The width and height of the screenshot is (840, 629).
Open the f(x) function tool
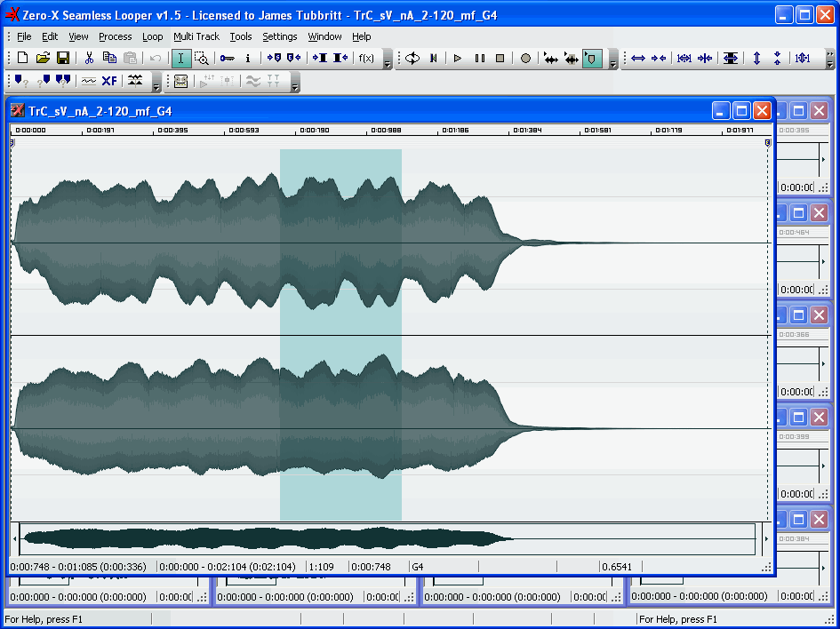pyautogui.click(x=366, y=58)
